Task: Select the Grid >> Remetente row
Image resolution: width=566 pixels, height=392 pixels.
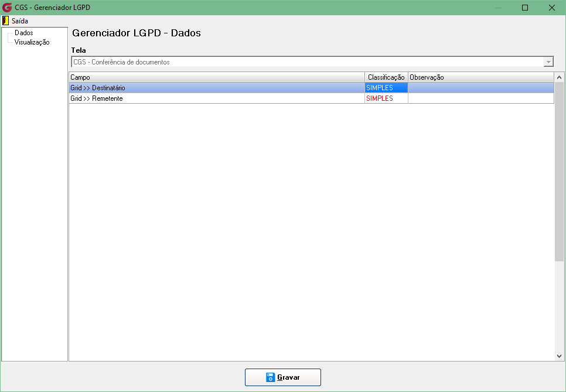Action: pyautogui.click(x=311, y=98)
